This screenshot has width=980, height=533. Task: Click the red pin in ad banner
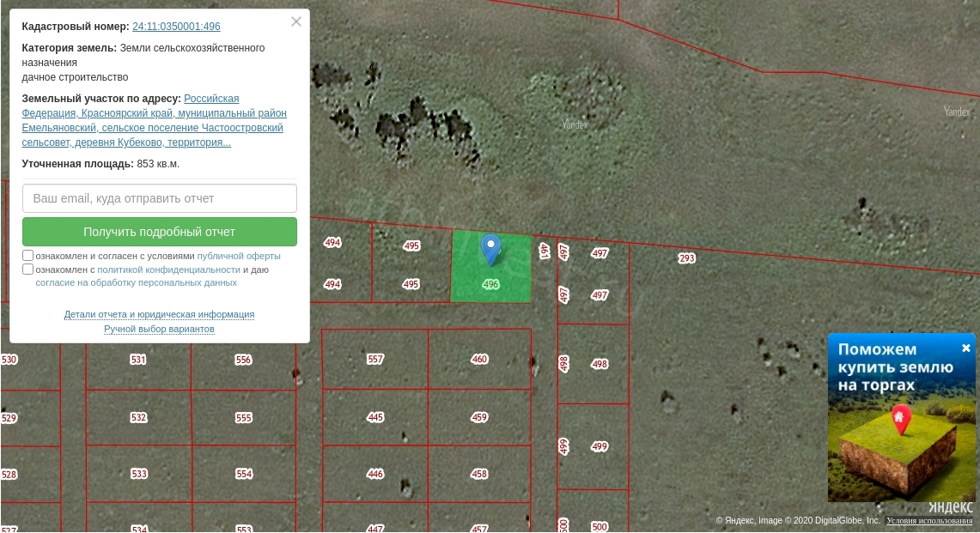tap(900, 419)
